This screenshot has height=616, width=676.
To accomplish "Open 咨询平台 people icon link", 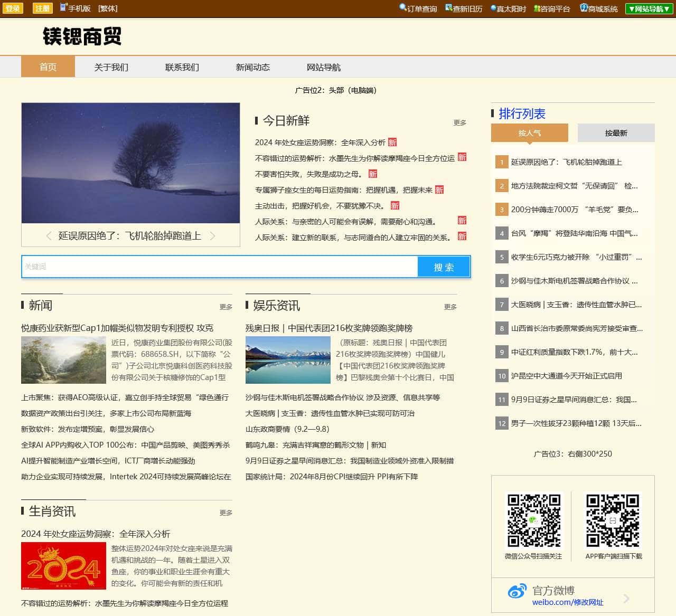I will 537,8.
